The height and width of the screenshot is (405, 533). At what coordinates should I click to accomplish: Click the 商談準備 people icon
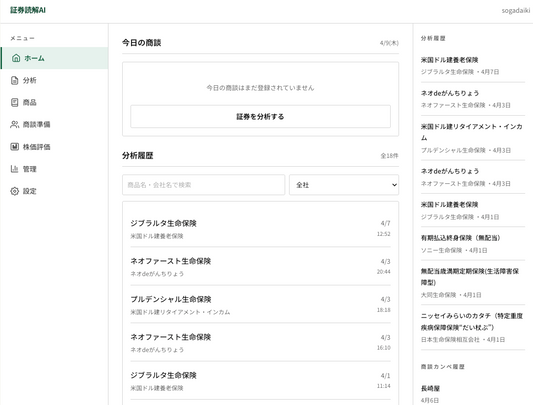click(x=14, y=124)
